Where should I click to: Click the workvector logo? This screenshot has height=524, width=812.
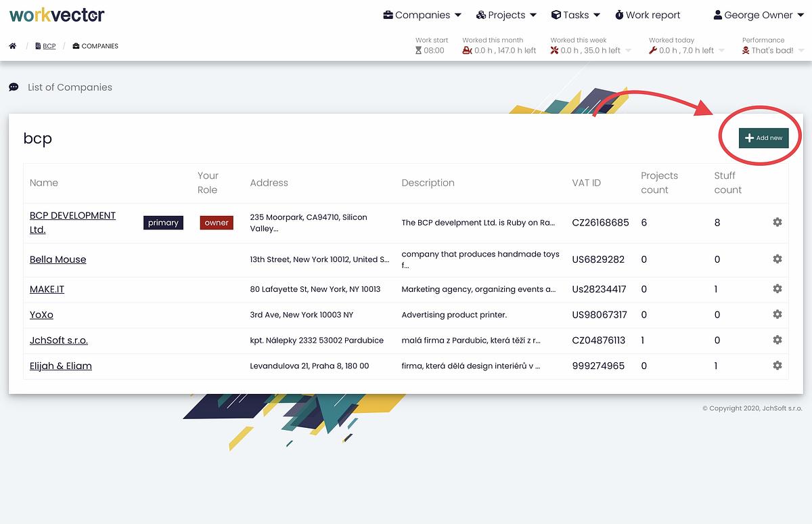58,14
